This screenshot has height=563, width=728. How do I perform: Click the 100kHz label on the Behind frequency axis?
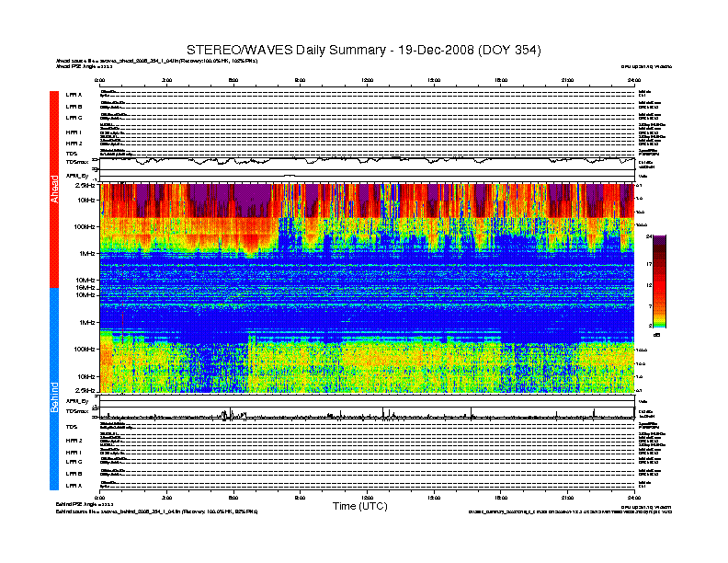click(x=85, y=349)
